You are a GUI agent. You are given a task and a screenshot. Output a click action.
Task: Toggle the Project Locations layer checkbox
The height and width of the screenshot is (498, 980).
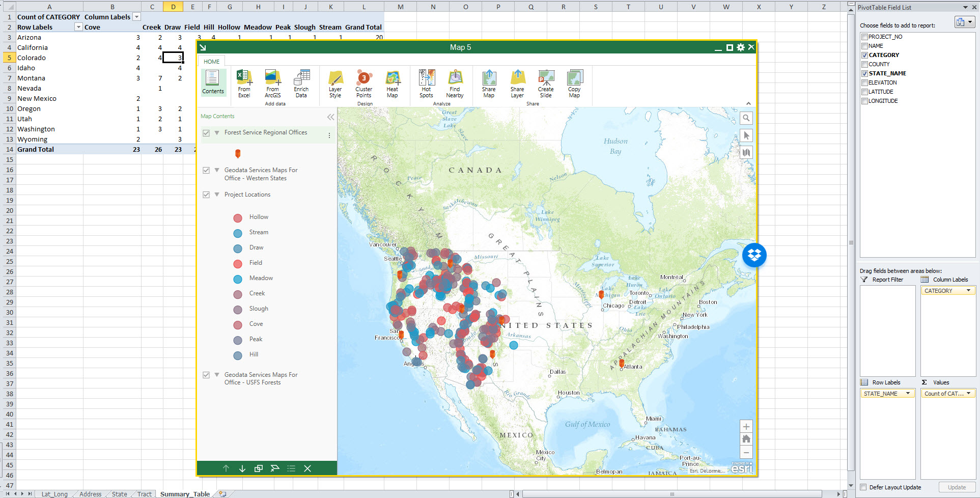click(206, 195)
